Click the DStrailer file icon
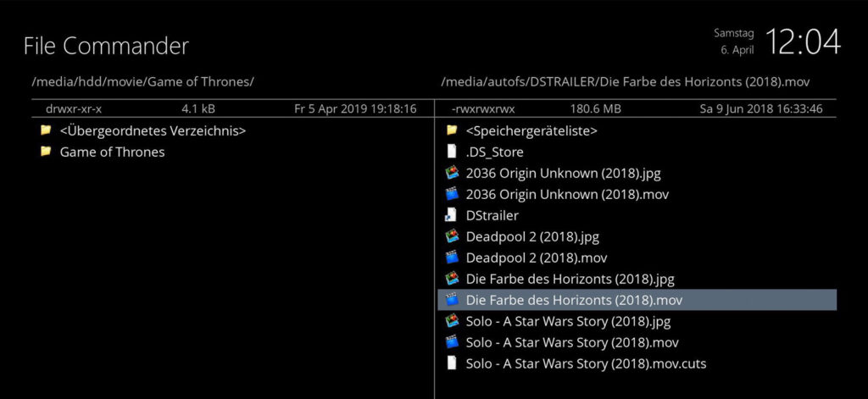 click(x=452, y=215)
